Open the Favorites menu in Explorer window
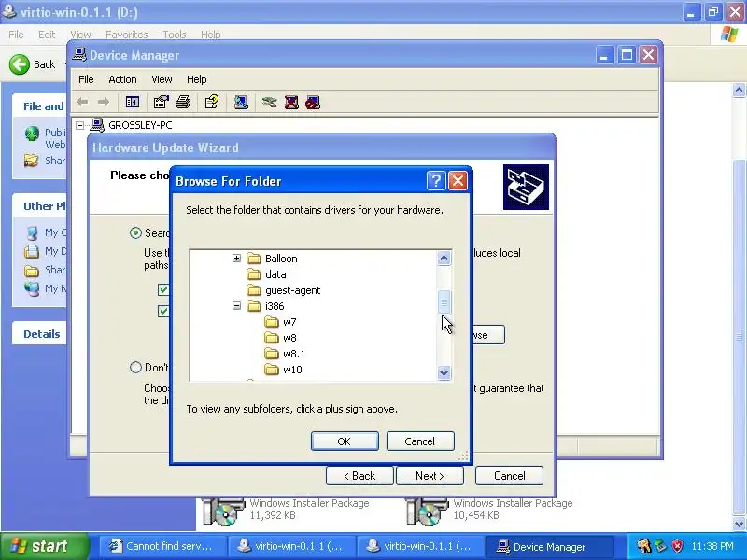Image resolution: width=747 pixels, height=560 pixels. pos(126,35)
